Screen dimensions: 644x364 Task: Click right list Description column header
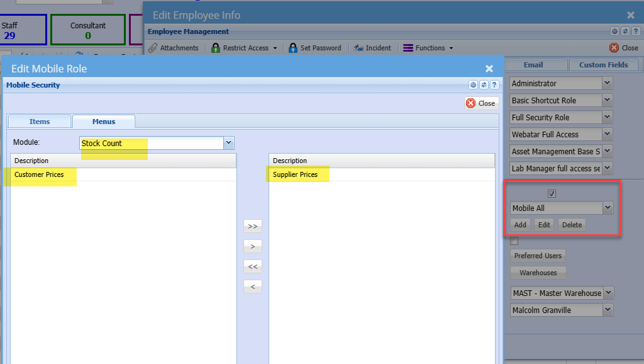point(382,161)
